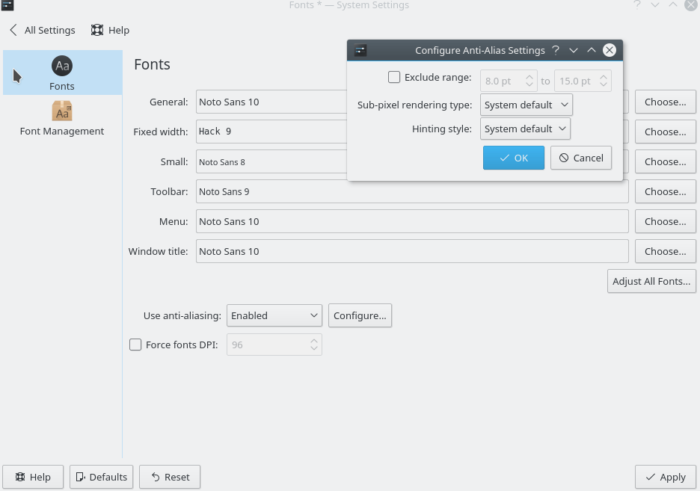Choose font for Fixed width row

[665, 132]
